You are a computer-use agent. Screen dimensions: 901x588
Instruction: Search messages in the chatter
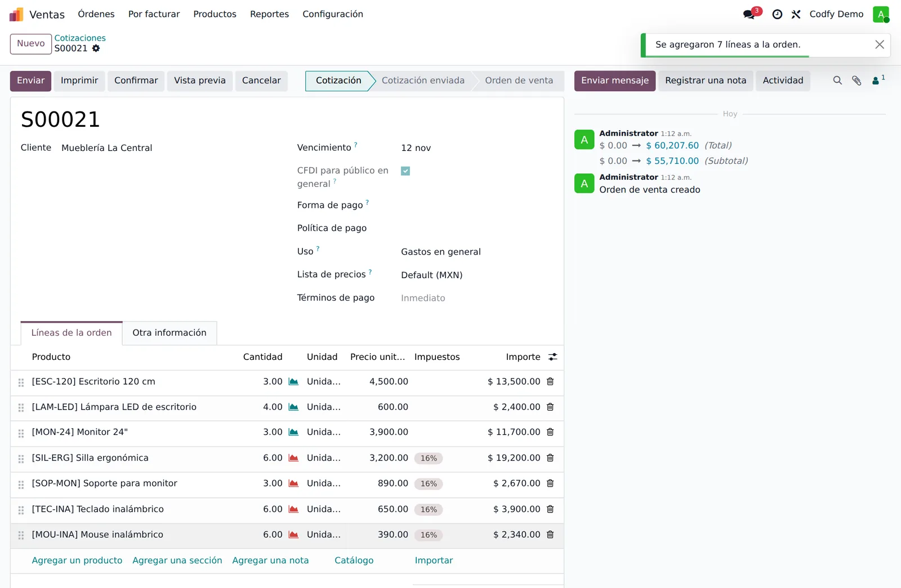point(837,81)
